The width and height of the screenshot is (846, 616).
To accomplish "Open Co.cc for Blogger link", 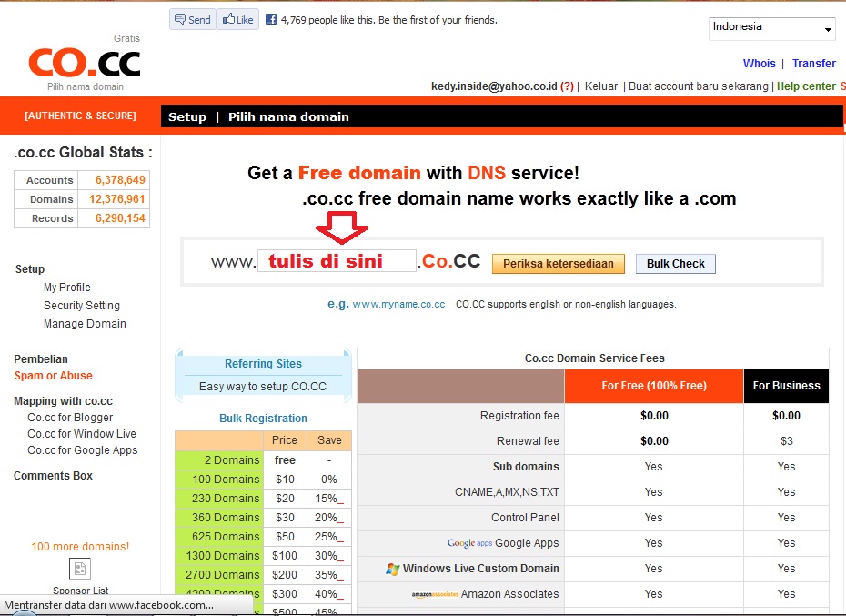I will click(x=70, y=418).
